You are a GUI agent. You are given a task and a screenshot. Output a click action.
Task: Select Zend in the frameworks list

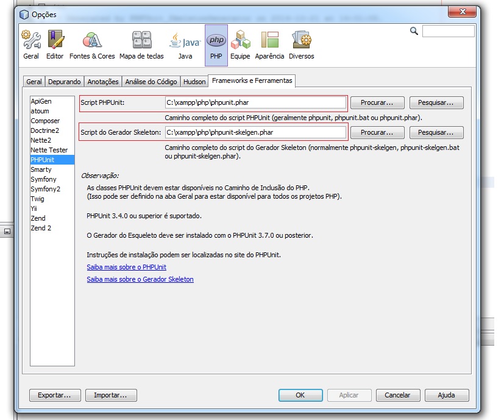(x=52, y=218)
